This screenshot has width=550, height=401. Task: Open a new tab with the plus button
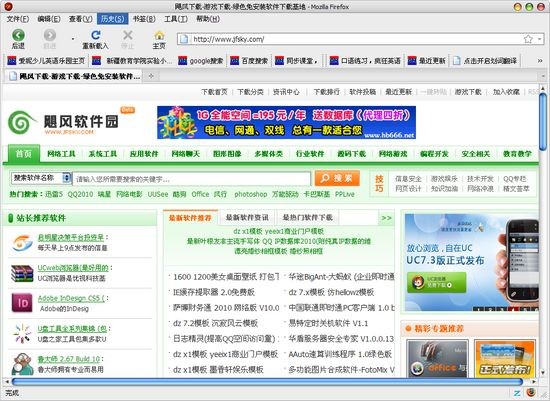(x=151, y=76)
